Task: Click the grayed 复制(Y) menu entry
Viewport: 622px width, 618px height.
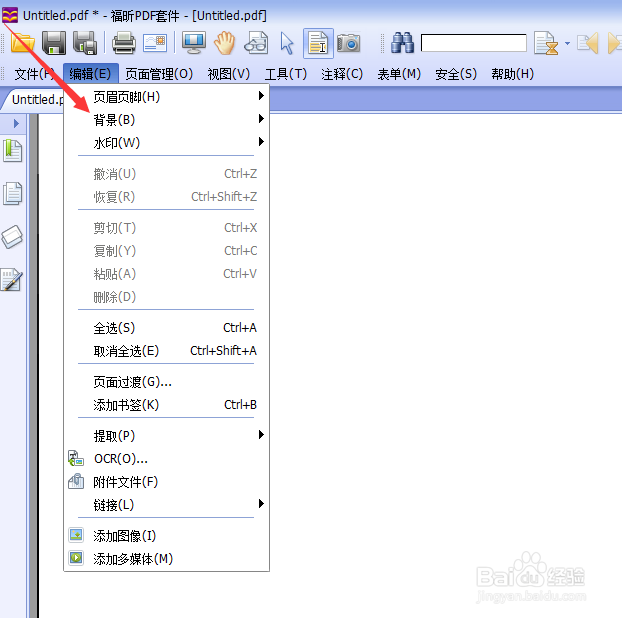Action: (167, 251)
